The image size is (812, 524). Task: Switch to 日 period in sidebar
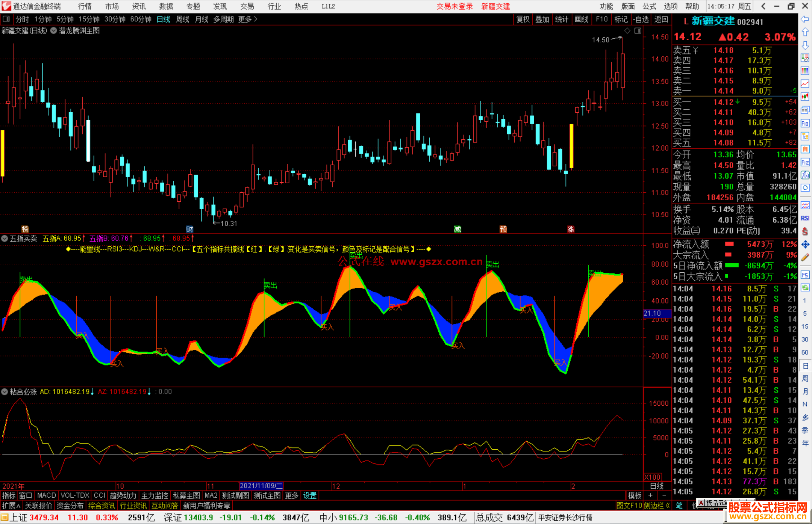[805, 365]
